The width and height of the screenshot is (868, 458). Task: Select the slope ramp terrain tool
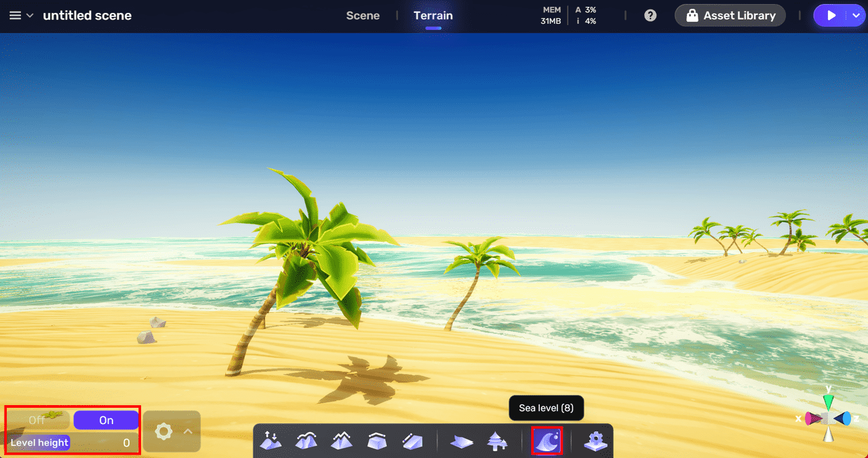pyautogui.click(x=412, y=441)
